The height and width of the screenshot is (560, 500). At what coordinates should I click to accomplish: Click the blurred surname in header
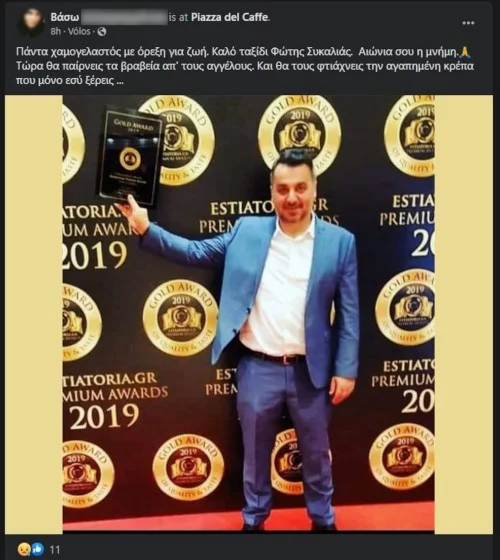124,17
